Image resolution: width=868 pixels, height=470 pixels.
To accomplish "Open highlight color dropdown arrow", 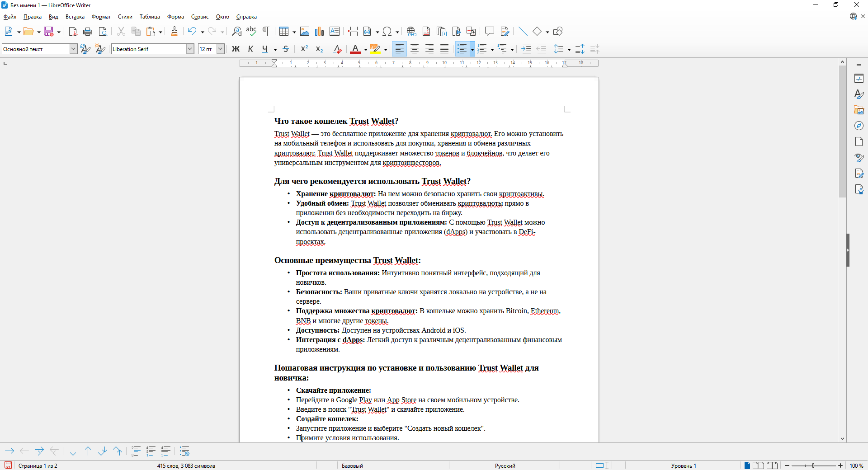I will (x=386, y=49).
